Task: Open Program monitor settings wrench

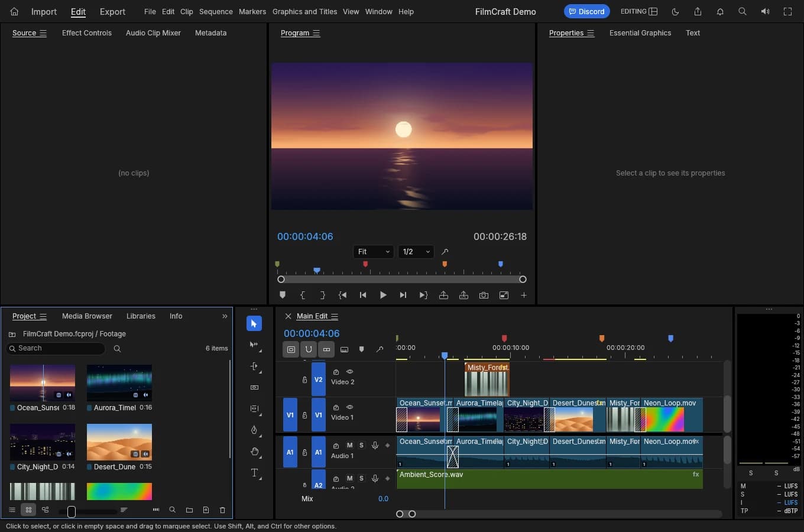Action: click(445, 252)
